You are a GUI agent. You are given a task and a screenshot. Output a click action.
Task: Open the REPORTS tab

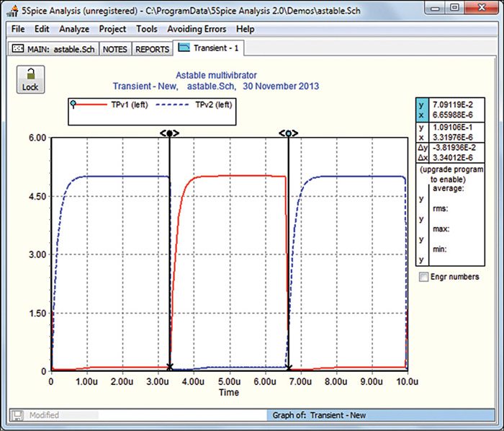(x=152, y=49)
